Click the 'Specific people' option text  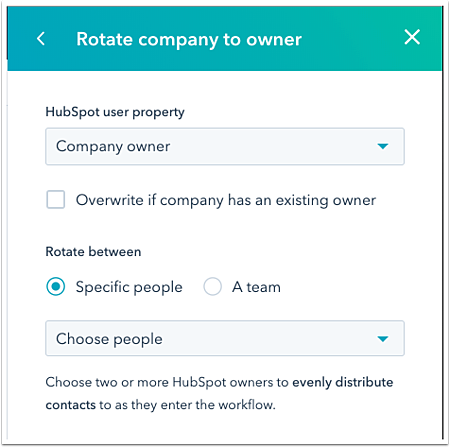129,287
